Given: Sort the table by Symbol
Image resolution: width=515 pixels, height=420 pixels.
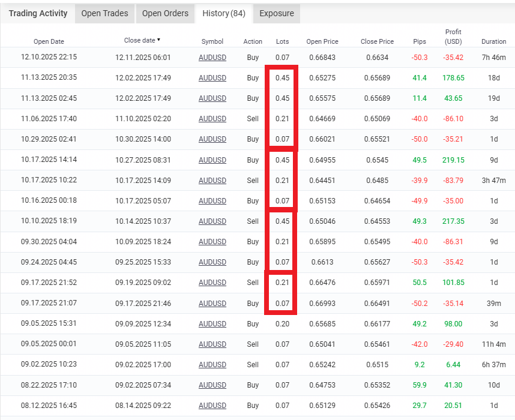Looking at the screenshot, I should tap(212, 41).
